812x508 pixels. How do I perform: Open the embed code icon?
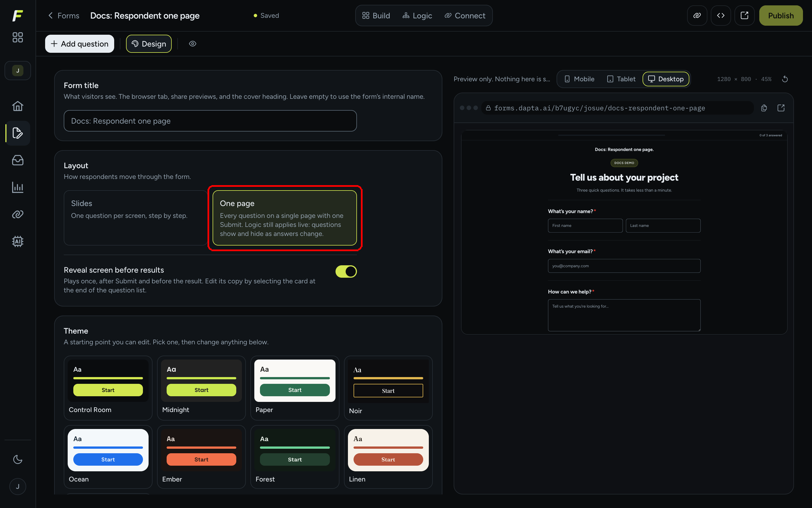(721, 16)
